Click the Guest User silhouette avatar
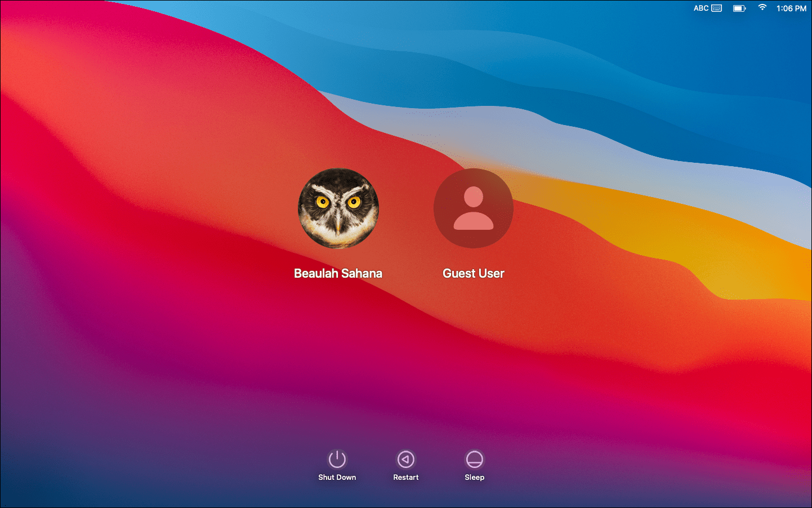This screenshot has height=508, width=812. 473,208
